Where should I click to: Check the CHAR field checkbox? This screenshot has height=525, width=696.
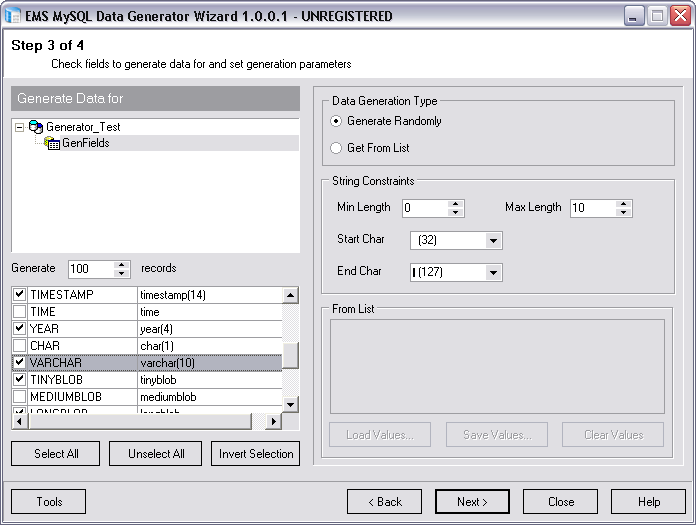(20, 345)
